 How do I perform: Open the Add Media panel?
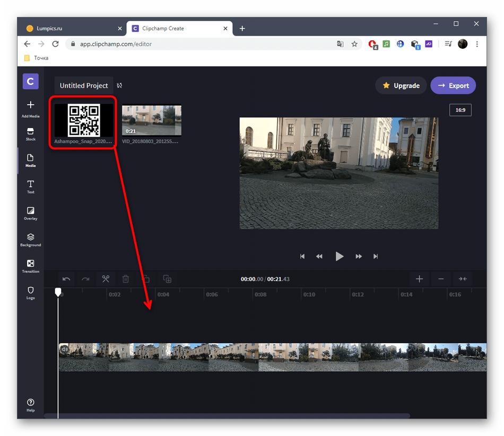(31, 109)
